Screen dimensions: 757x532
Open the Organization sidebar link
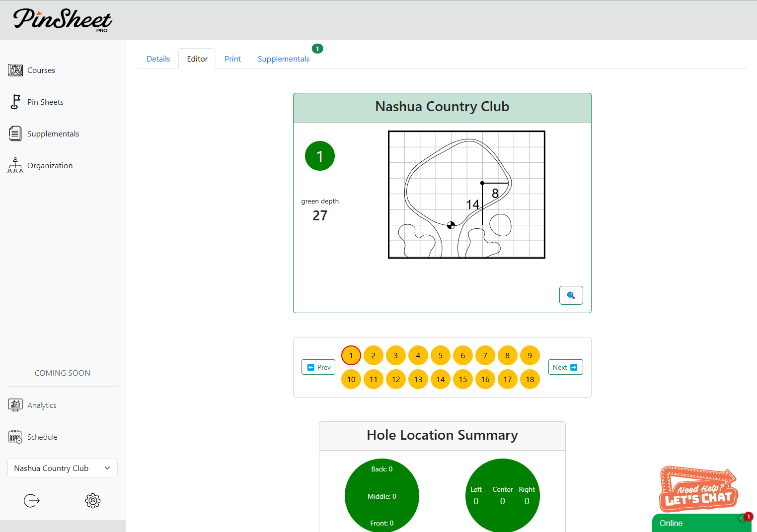tap(50, 165)
